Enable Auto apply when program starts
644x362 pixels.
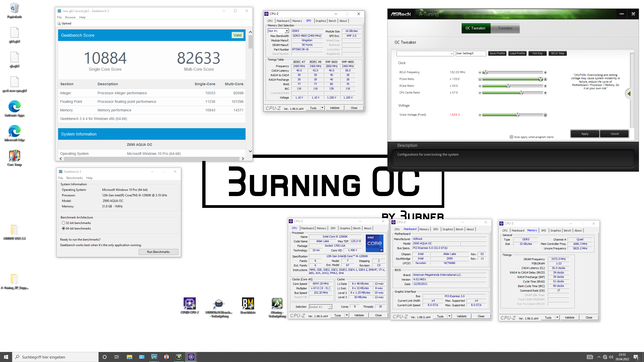[x=511, y=137]
